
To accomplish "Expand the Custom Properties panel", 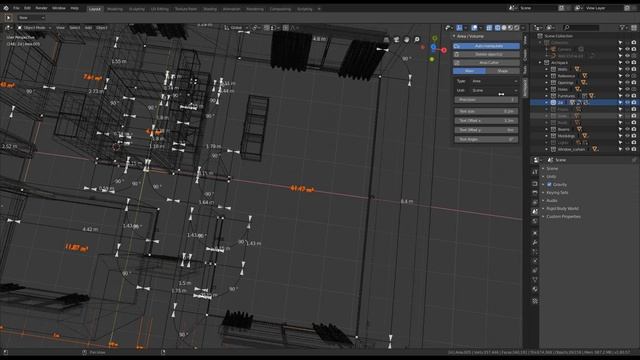I will pos(563,216).
